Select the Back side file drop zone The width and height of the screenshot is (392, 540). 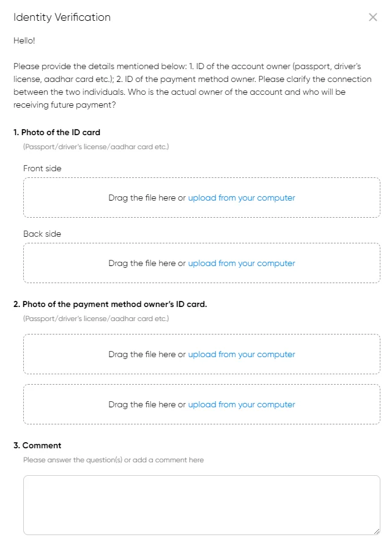(202, 263)
